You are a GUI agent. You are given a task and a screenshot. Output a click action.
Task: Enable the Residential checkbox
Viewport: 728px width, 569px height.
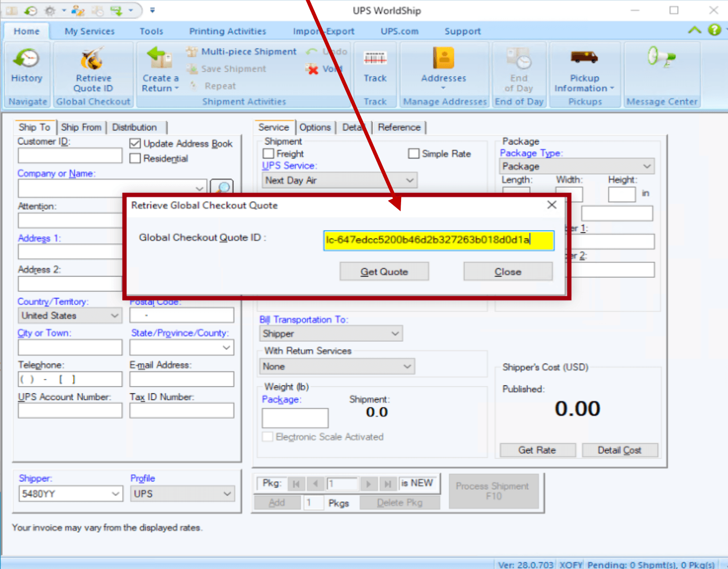click(135, 159)
